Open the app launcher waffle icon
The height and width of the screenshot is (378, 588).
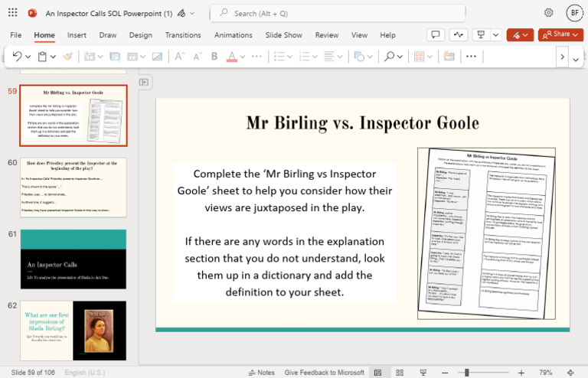(x=13, y=13)
